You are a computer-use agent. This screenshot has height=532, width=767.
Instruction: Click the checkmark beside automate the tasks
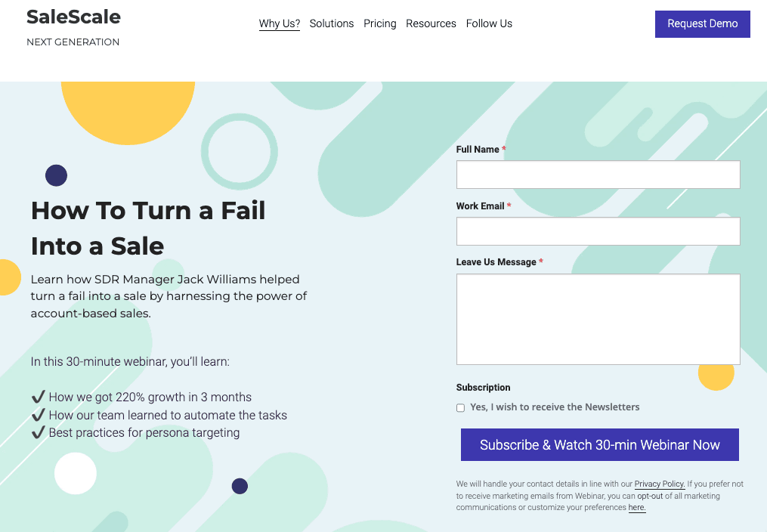coord(39,415)
